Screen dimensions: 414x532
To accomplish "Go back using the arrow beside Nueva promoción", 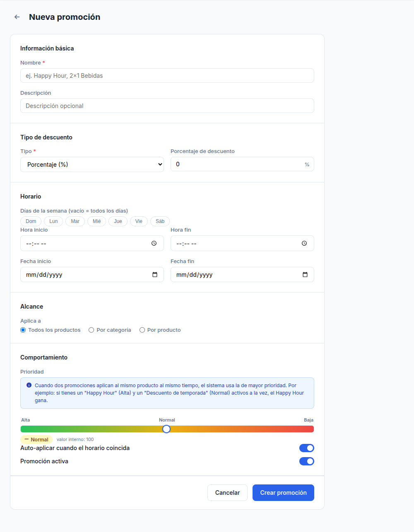I will pyautogui.click(x=17, y=17).
